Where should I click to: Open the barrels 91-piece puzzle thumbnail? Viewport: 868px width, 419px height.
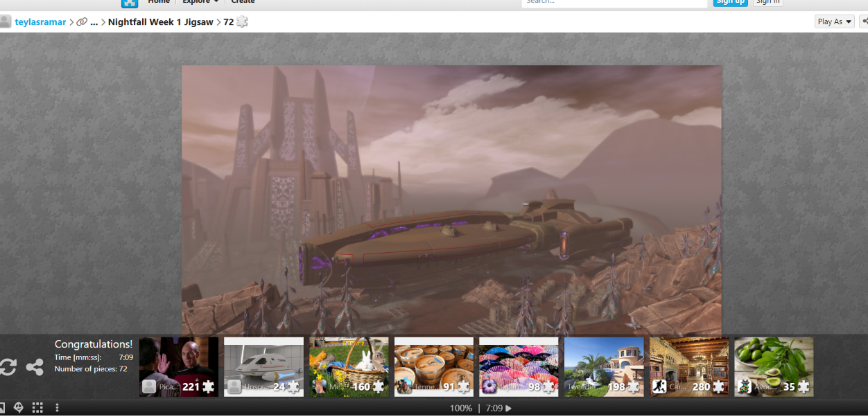(x=434, y=367)
